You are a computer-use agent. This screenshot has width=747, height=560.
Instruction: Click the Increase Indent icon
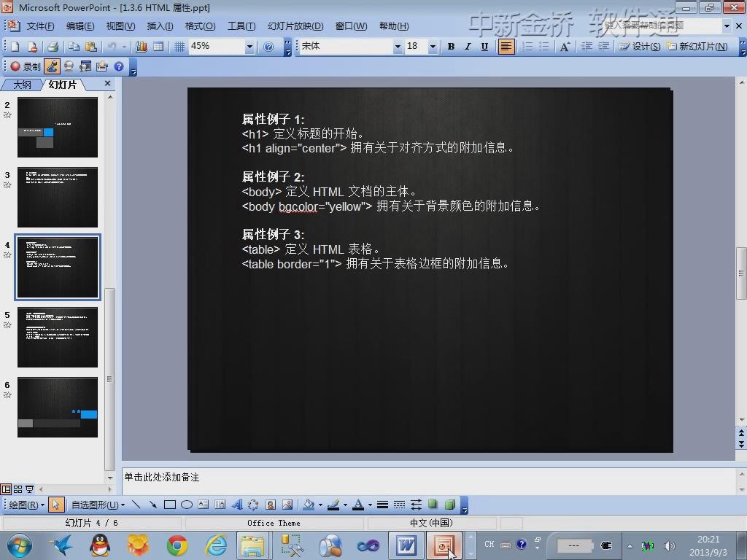pyautogui.click(x=603, y=46)
